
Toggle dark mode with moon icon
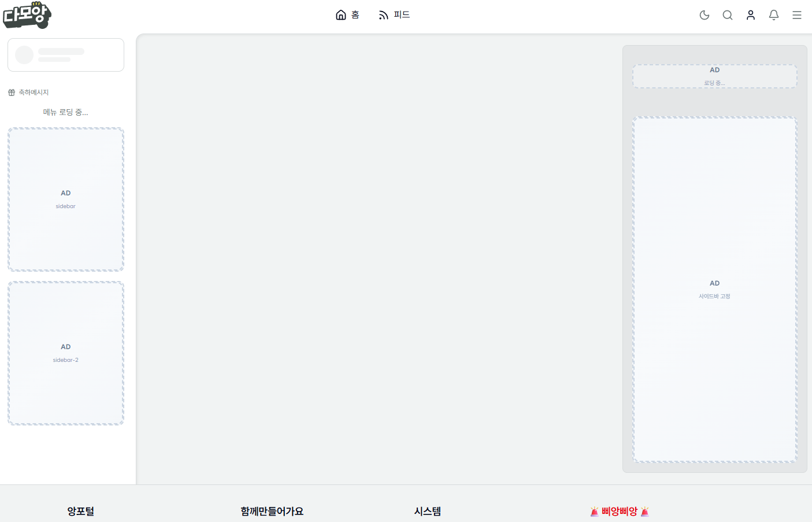click(705, 15)
